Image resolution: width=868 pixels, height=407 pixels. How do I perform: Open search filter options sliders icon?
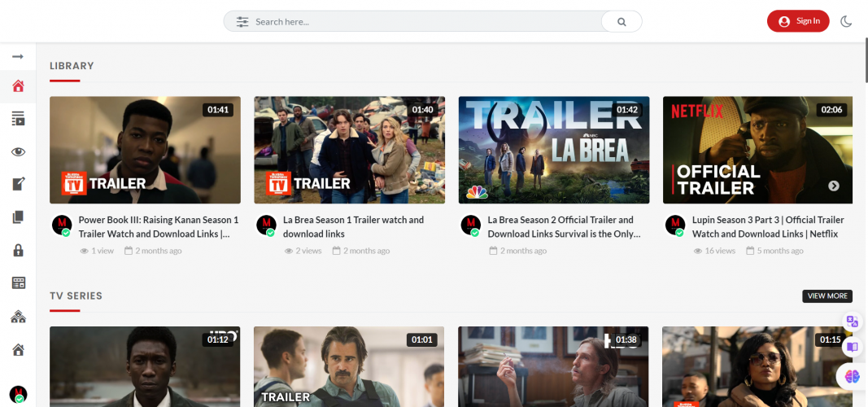pyautogui.click(x=242, y=22)
